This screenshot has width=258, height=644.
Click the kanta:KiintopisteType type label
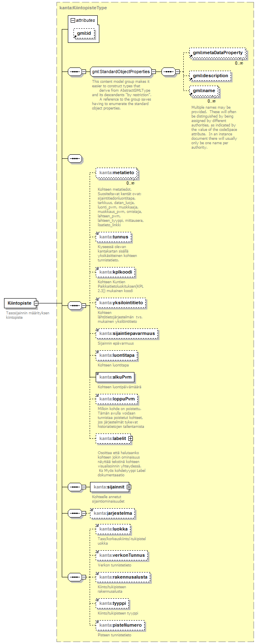(x=83, y=8)
